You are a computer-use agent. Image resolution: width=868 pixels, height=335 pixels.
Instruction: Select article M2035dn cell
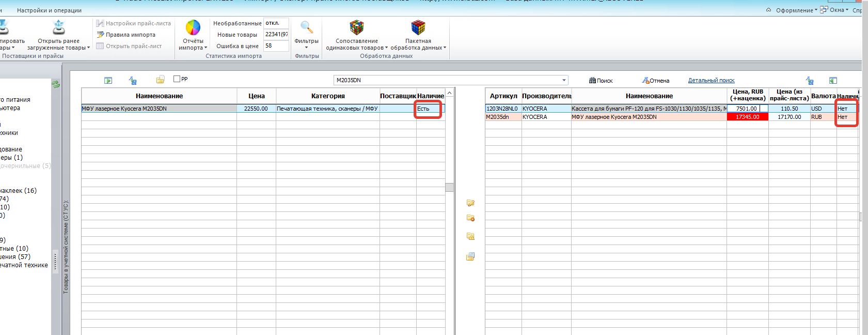[503, 117]
